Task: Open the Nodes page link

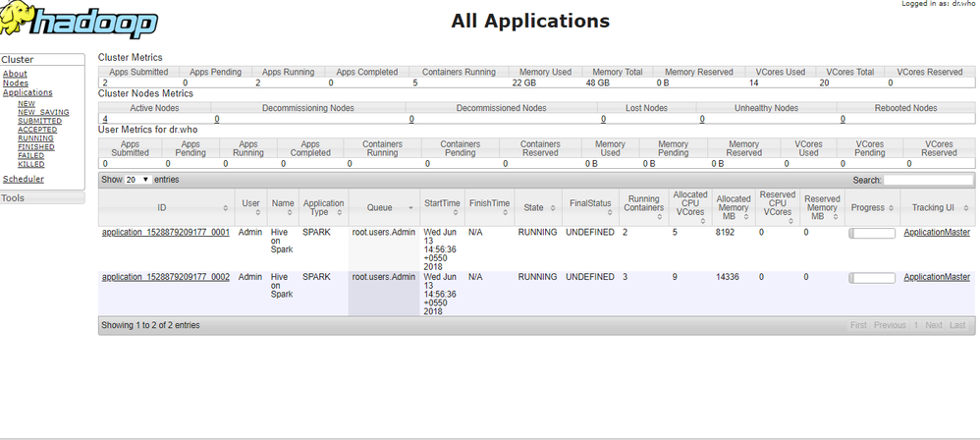Action: (x=16, y=83)
